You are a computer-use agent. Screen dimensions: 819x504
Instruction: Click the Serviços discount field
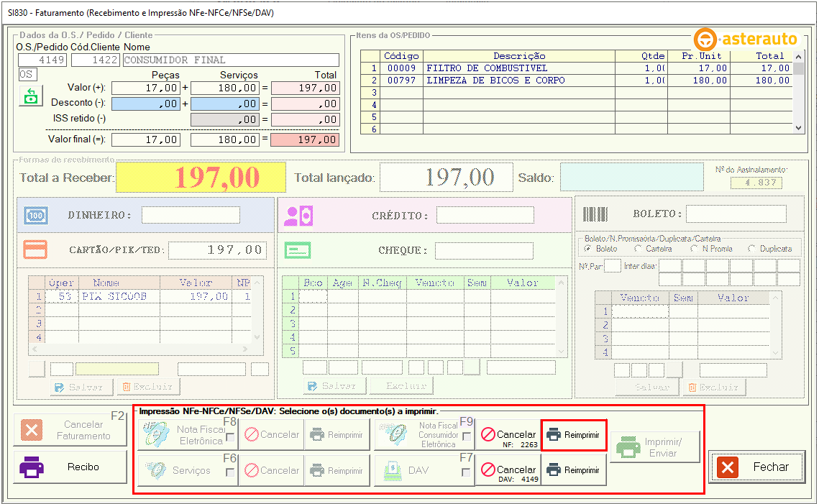[224, 104]
